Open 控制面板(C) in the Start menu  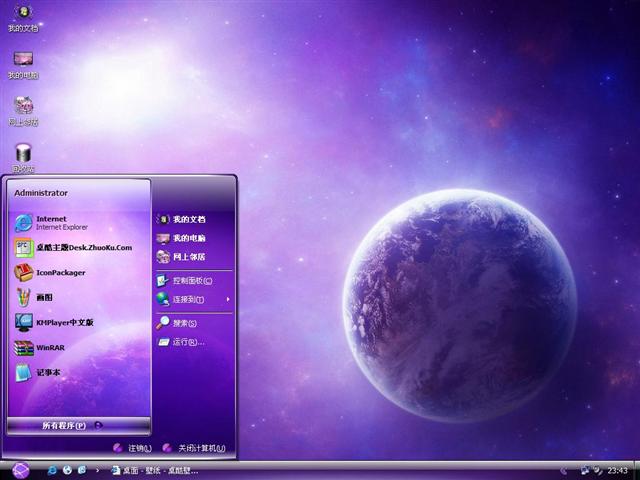190,280
